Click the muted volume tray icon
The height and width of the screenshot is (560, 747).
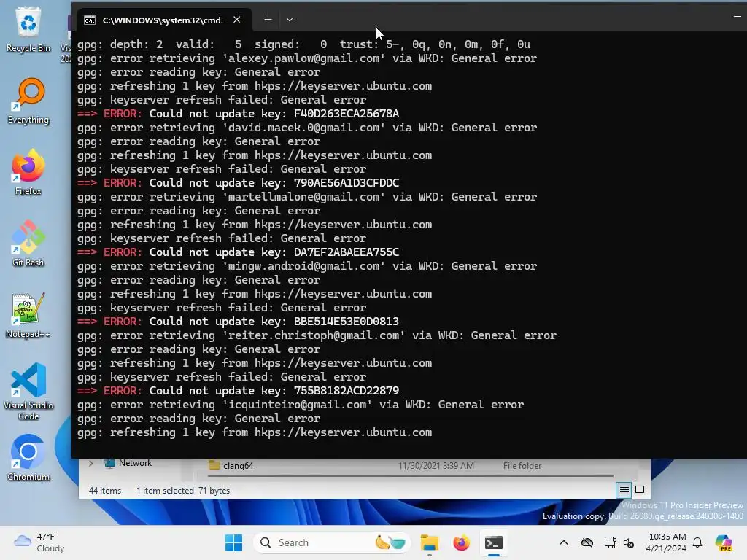click(x=628, y=542)
